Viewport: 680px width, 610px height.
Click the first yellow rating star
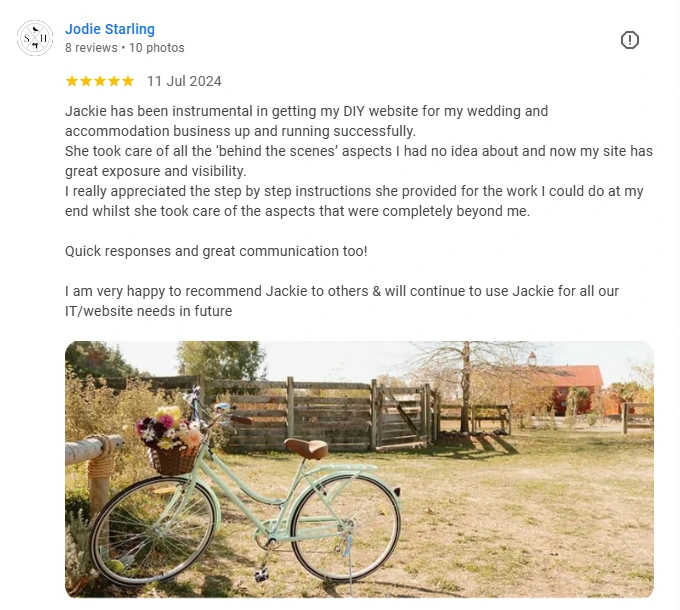72,81
